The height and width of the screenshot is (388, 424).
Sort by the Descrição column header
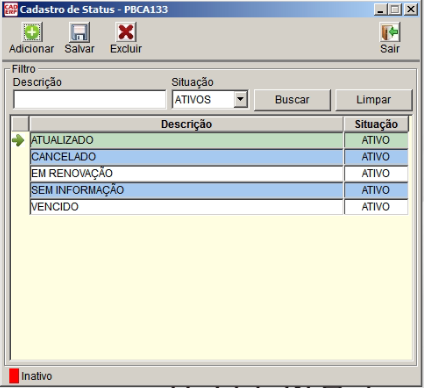pos(186,124)
